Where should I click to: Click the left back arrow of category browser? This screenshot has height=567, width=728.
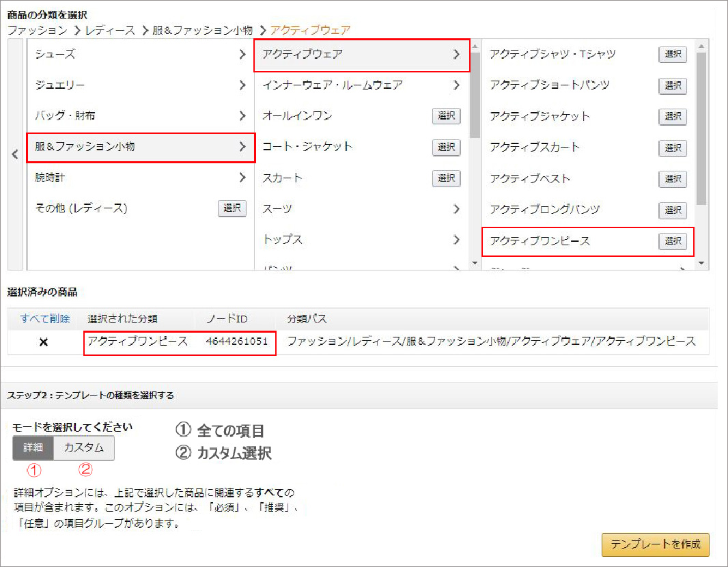coord(15,155)
